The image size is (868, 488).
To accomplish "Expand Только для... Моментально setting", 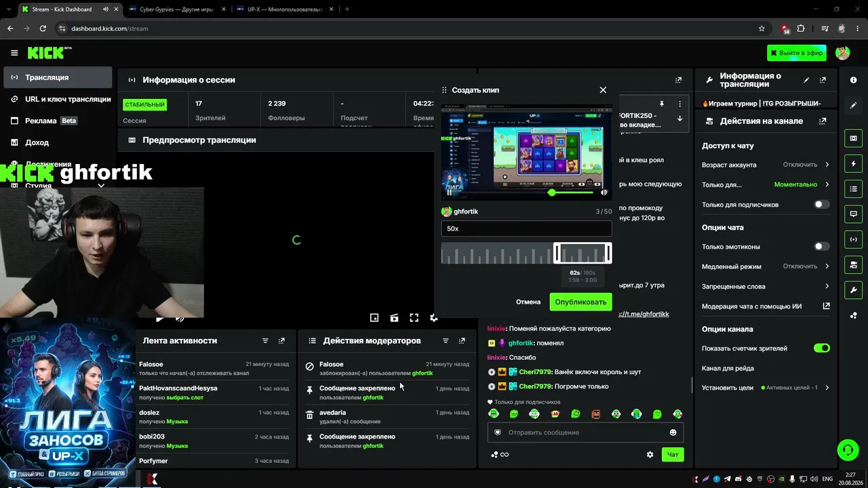I will (766, 184).
